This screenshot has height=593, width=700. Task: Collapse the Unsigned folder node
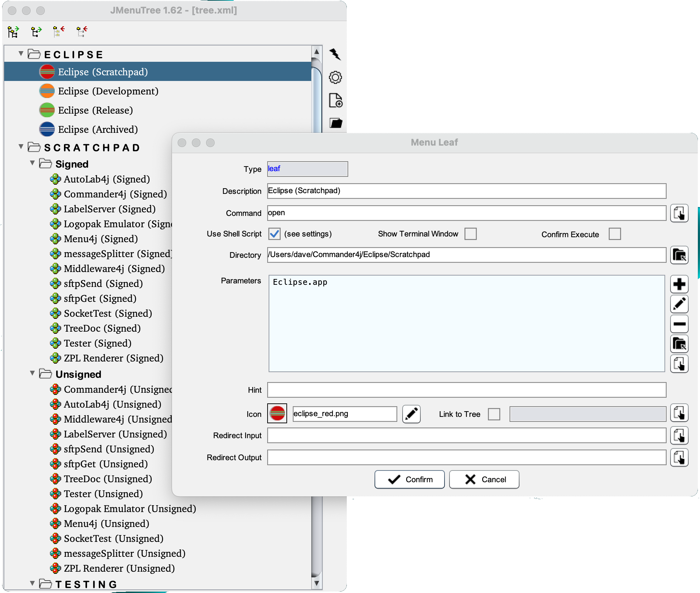[x=32, y=373]
